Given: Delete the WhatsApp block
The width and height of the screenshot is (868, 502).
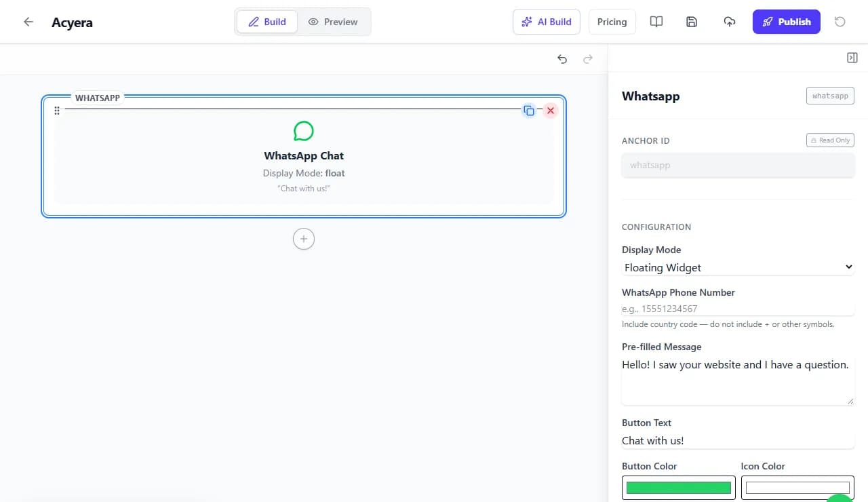Looking at the screenshot, I should (x=551, y=111).
